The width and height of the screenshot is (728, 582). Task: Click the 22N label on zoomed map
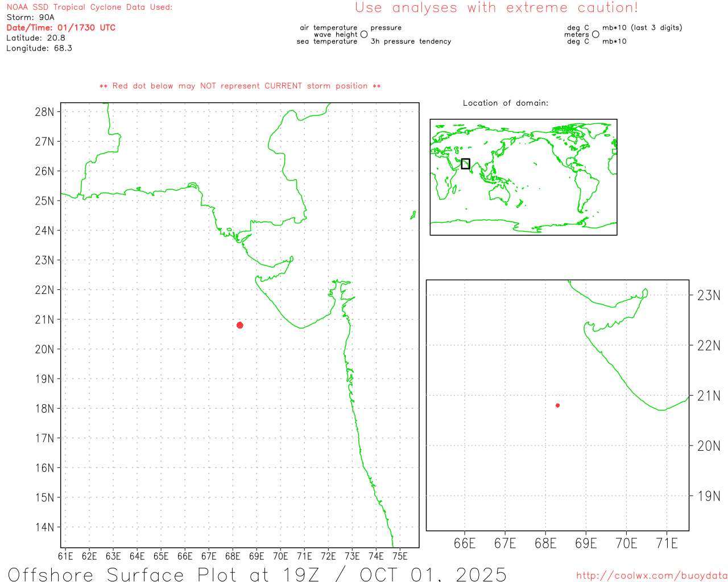tap(709, 346)
